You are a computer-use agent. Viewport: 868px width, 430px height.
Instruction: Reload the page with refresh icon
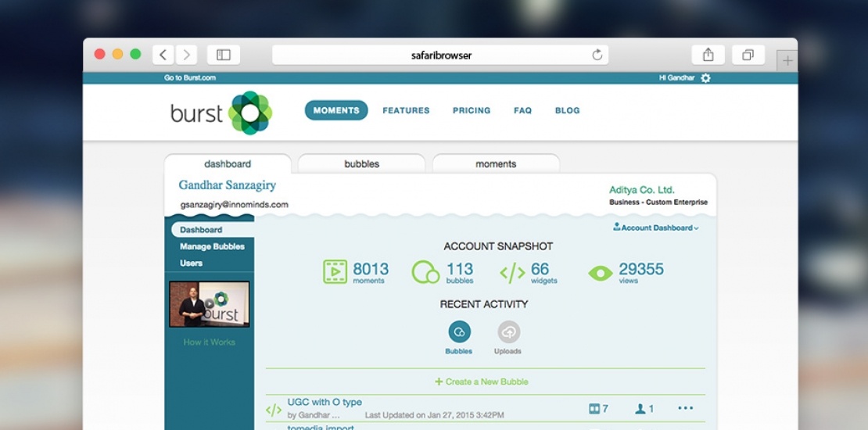coord(597,55)
